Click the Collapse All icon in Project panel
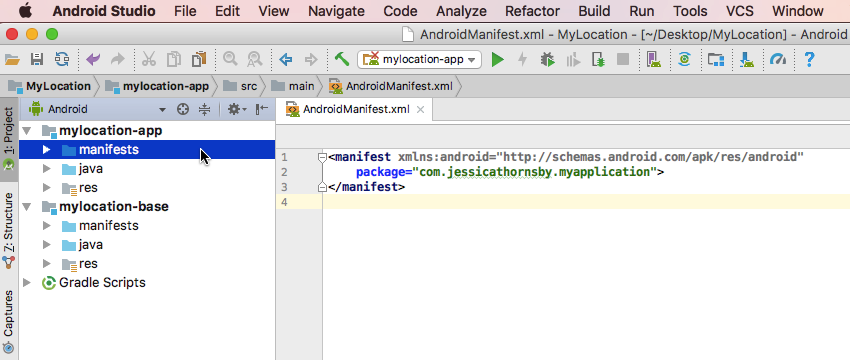 point(204,110)
